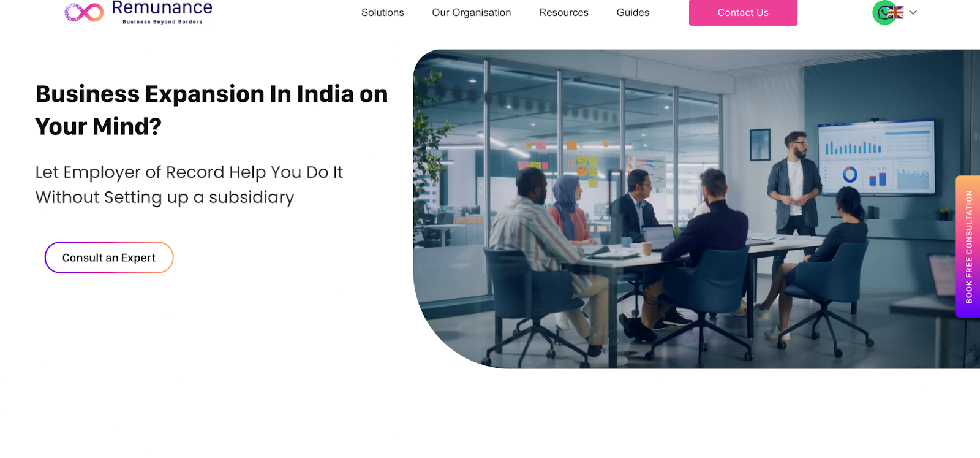The height and width of the screenshot is (458, 980).
Task: Click the standing presenter in the hero image
Action: (794, 184)
